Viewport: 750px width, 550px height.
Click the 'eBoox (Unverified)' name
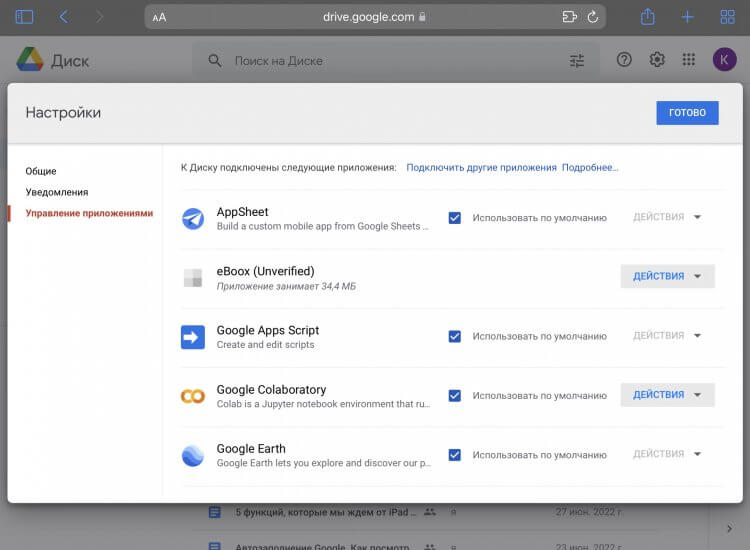(265, 271)
